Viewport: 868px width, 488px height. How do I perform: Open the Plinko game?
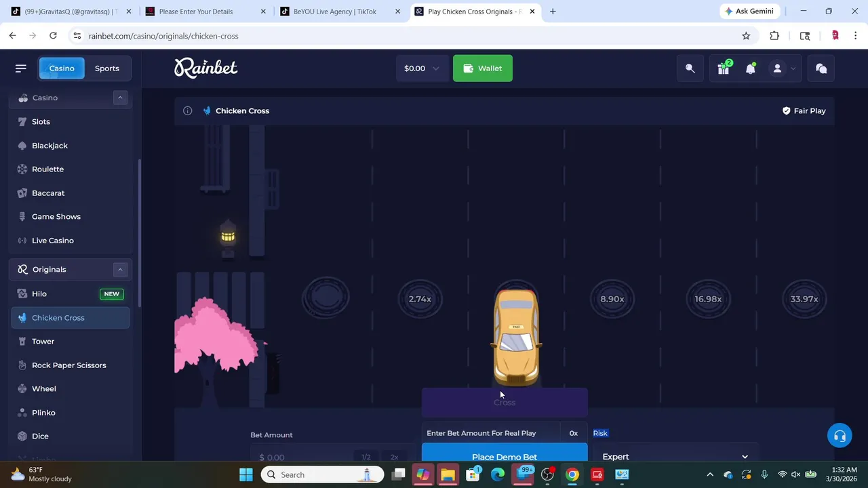point(71,412)
